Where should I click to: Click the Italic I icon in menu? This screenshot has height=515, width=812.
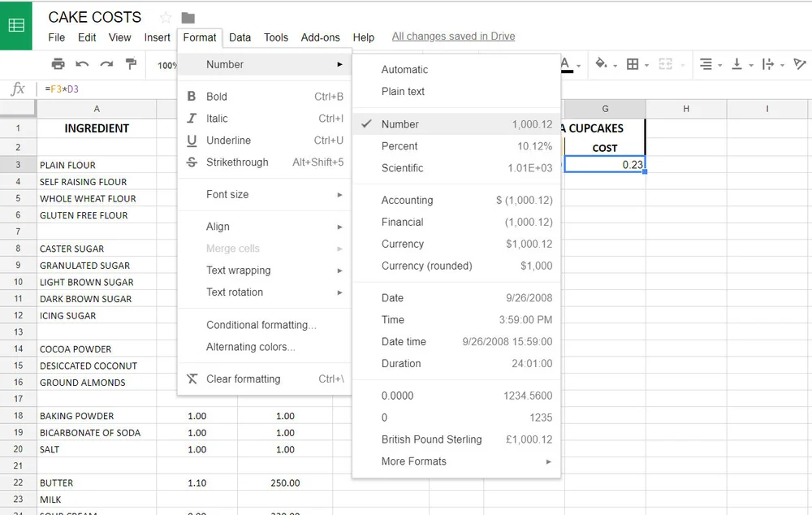click(x=192, y=118)
